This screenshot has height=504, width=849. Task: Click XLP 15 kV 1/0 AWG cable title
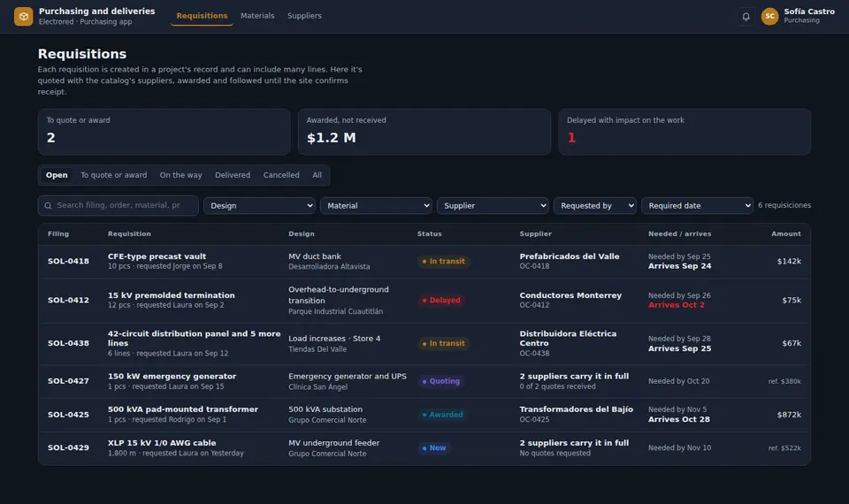[x=162, y=443]
